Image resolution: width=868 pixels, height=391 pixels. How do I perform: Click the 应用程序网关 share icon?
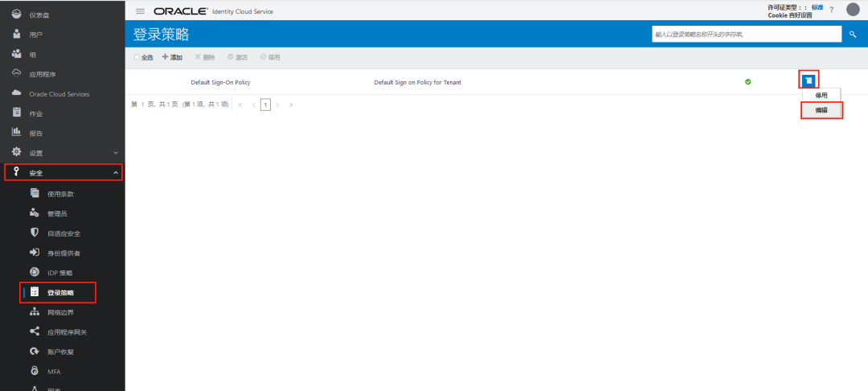click(35, 331)
